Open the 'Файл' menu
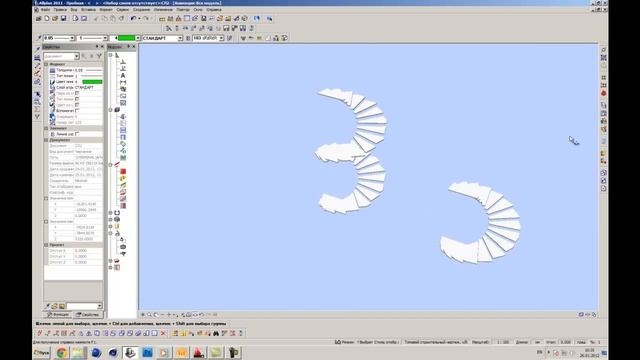Viewport: 640px width, 360px height. (45, 9)
